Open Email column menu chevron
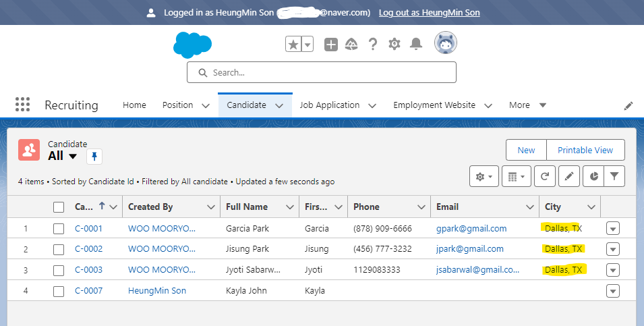This screenshot has width=644, height=326. point(530,207)
